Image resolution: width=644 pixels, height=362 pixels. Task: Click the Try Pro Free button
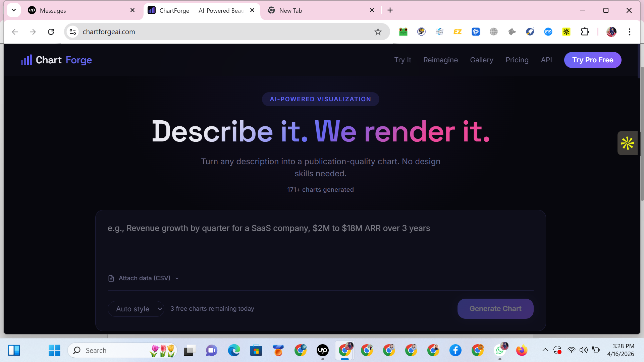pos(593,60)
